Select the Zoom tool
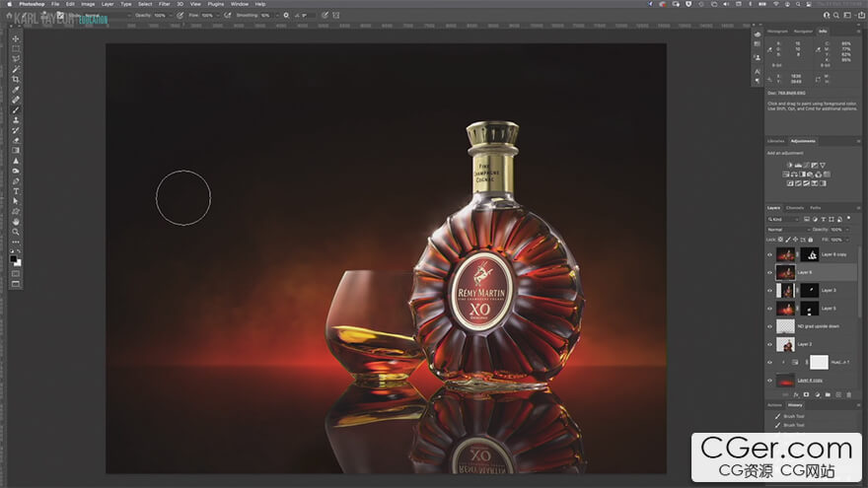Screen dimensions: 868x488 (16, 232)
